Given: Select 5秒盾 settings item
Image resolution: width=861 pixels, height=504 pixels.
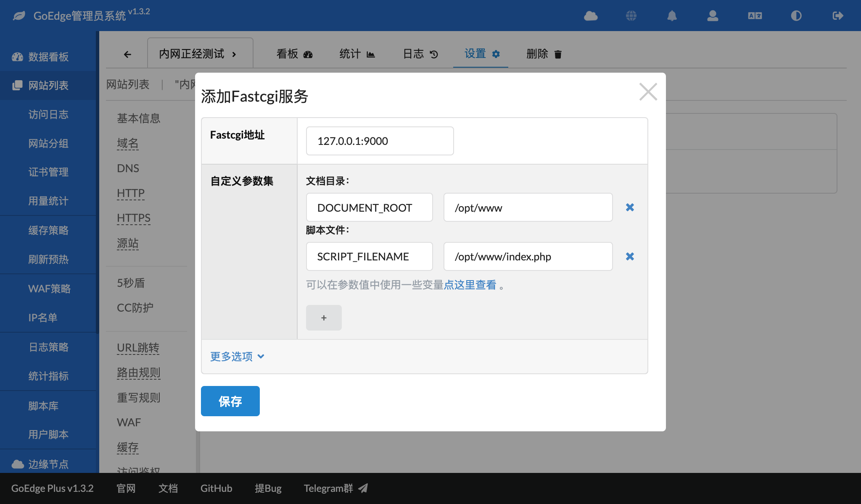Looking at the screenshot, I should pos(131,283).
